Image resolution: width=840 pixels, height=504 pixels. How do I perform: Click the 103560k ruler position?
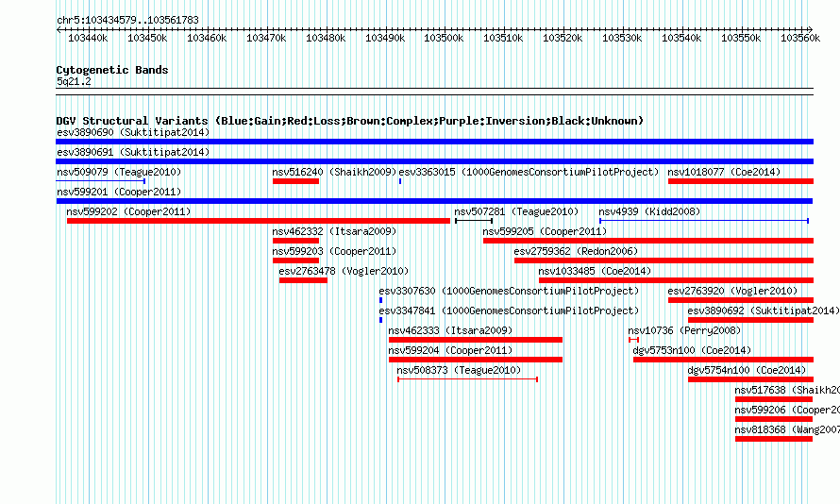pyautogui.click(x=800, y=38)
